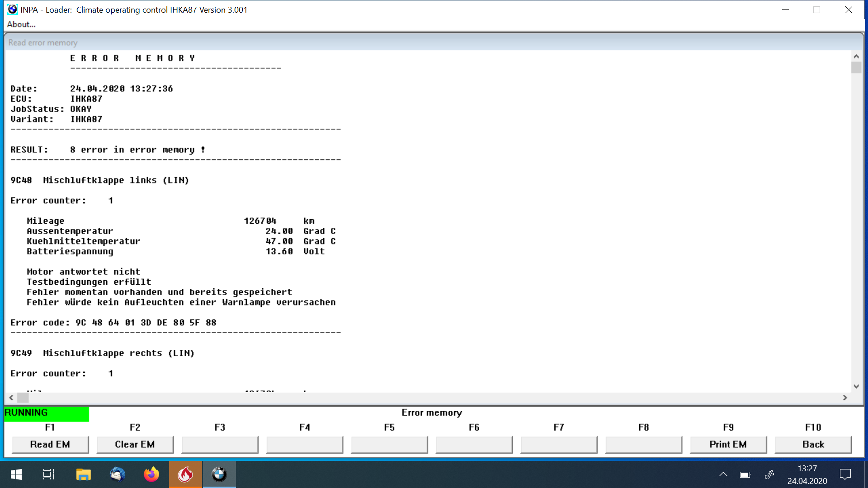Click the Date 24.04.2020 13:27:36 line

pos(92,89)
